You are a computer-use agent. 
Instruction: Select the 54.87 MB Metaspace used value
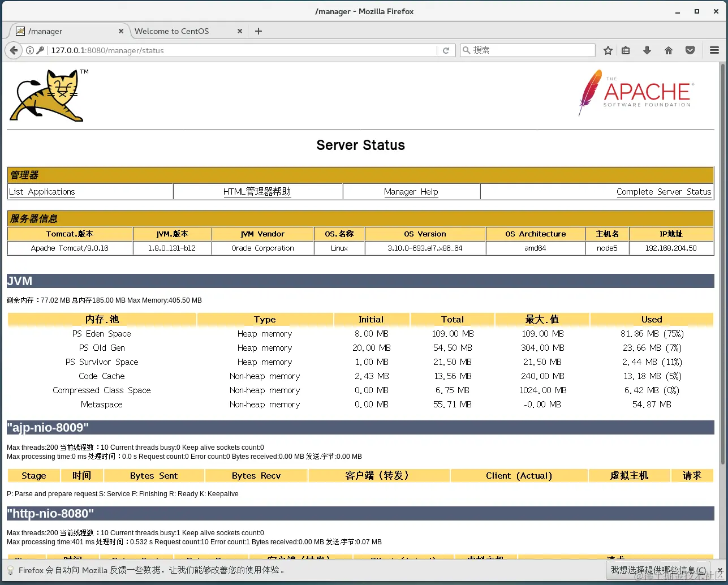pyautogui.click(x=652, y=405)
